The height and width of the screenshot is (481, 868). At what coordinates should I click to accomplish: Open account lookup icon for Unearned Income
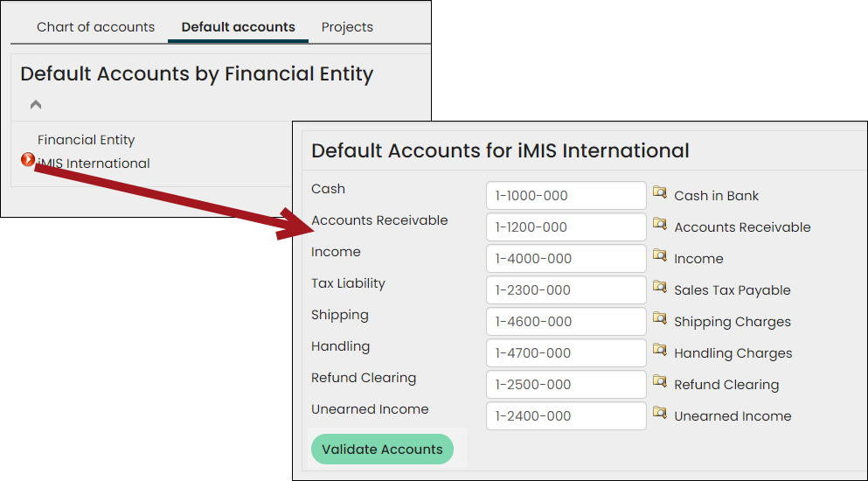[659, 412]
